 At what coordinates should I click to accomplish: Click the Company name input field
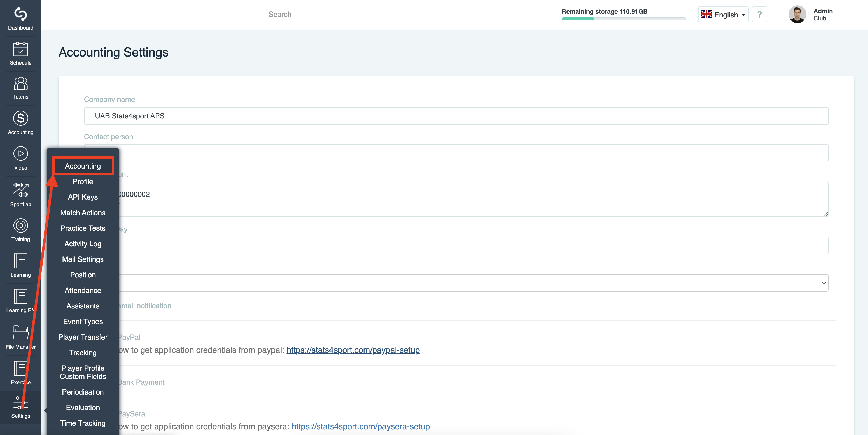pyautogui.click(x=456, y=116)
